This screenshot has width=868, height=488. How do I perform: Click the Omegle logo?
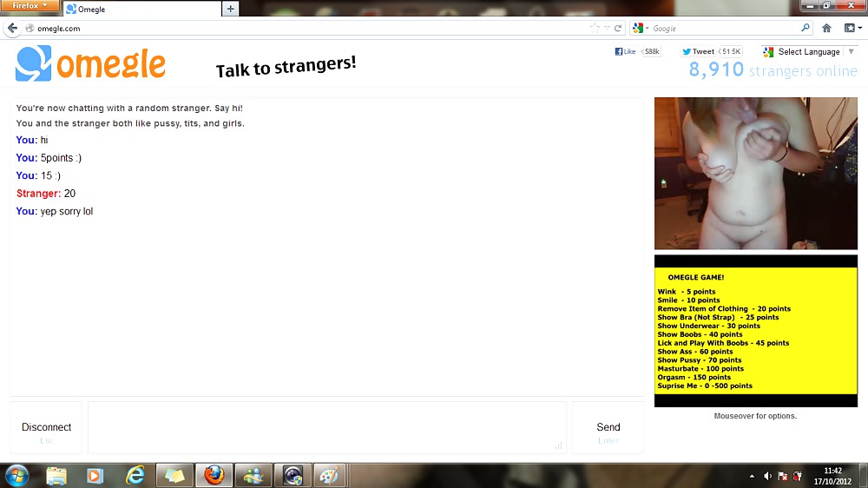pos(90,63)
